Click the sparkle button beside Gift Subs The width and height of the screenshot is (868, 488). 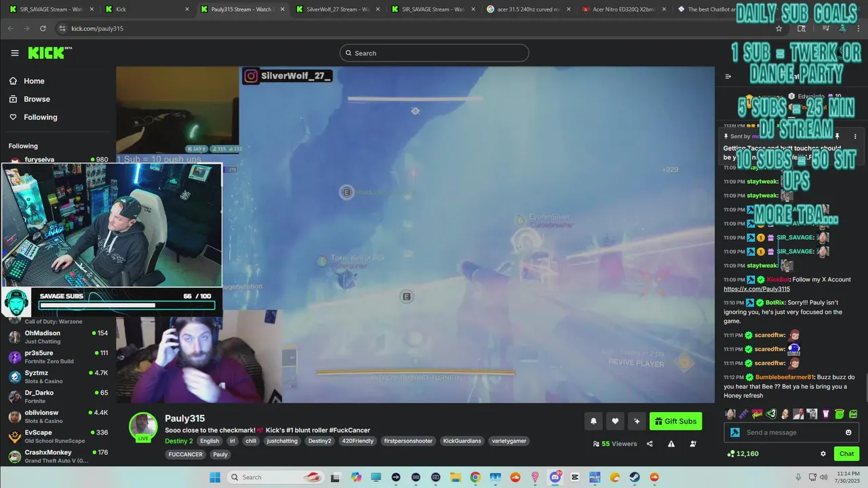tap(637, 421)
